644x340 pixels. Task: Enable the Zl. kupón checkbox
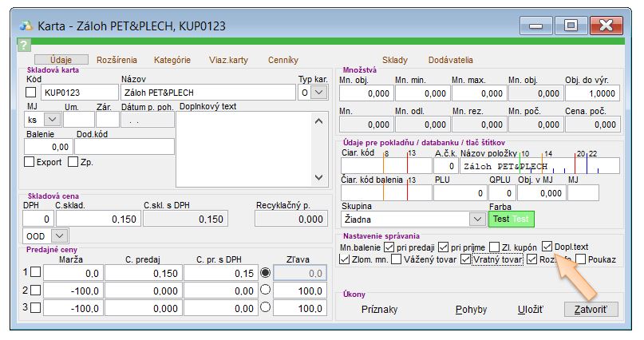(x=495, y=246)
